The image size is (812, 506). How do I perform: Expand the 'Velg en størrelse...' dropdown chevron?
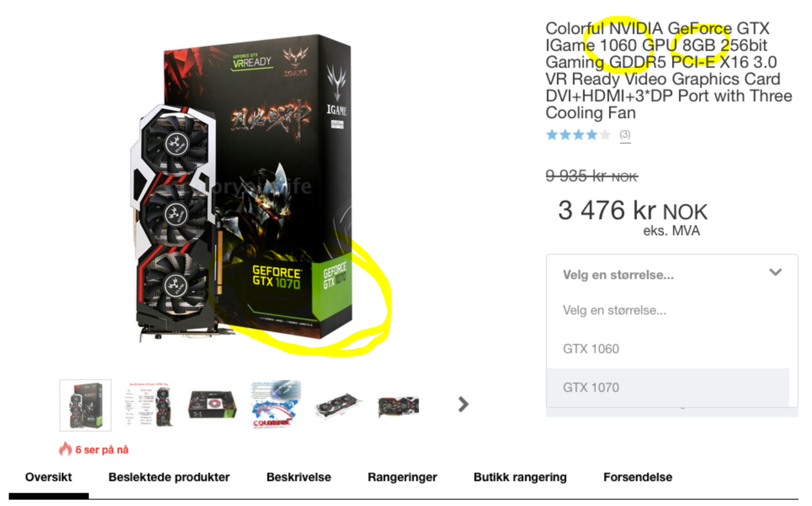[x=775, y=273]
